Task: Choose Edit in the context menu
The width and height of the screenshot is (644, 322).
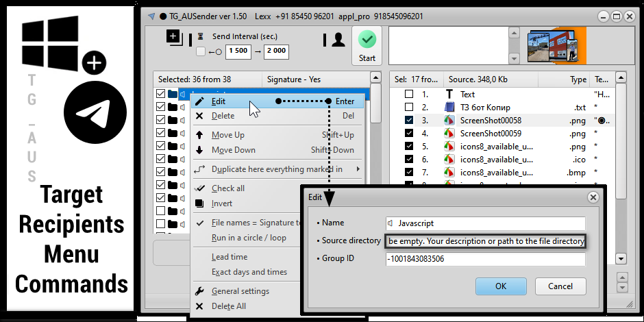Action: [x=277, y=101]
